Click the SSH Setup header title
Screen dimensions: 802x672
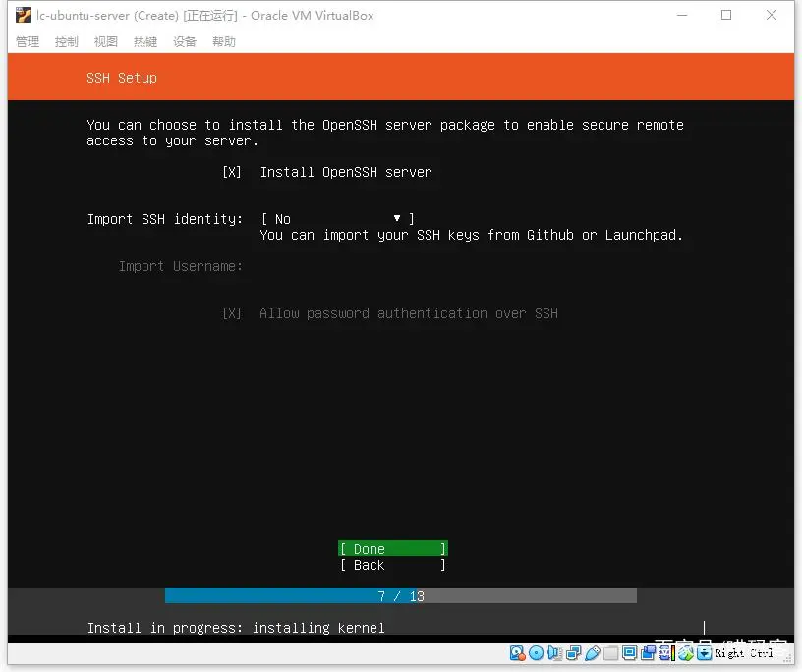pos(122,78)
